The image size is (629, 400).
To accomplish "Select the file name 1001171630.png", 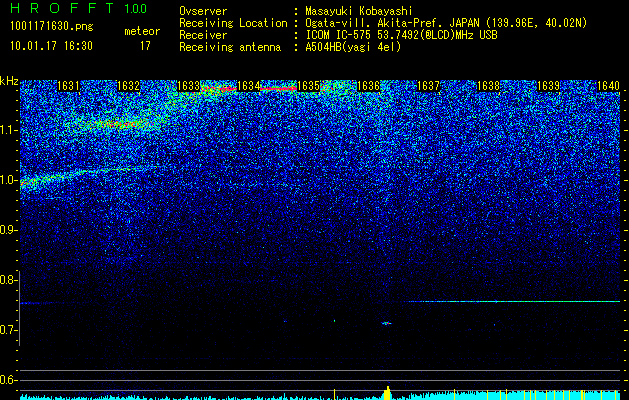I will [x=52, y=27].
